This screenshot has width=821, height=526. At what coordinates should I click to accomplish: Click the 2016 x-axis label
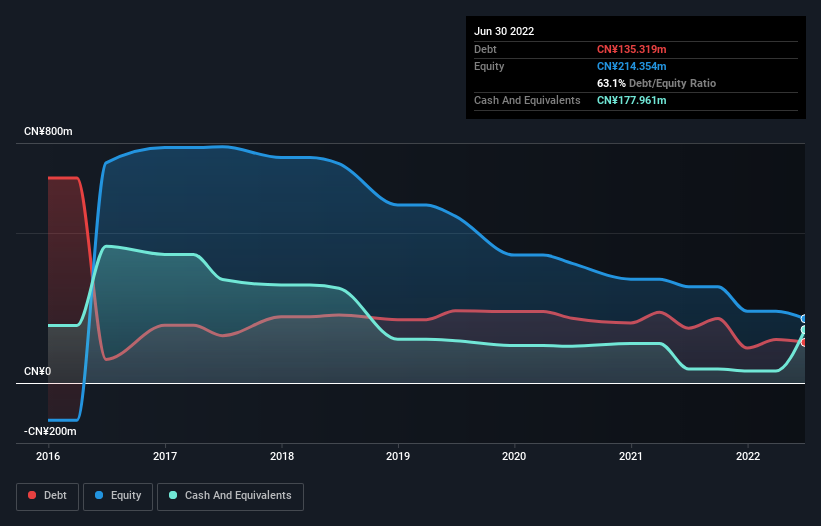coord(48,456)
